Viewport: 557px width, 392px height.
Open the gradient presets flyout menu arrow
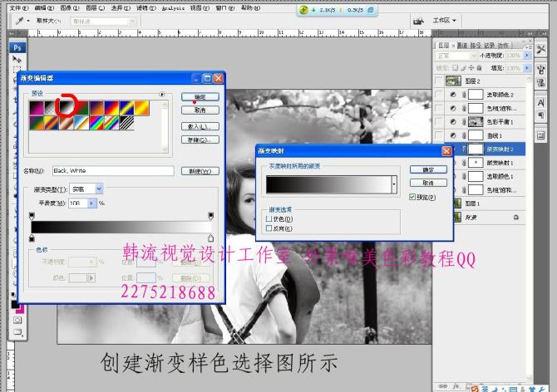[x=162, y=94]
